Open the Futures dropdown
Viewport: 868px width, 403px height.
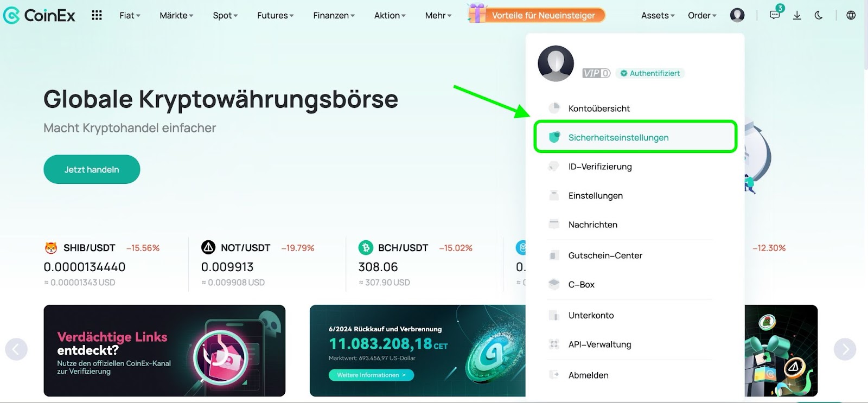coord(275,16)
